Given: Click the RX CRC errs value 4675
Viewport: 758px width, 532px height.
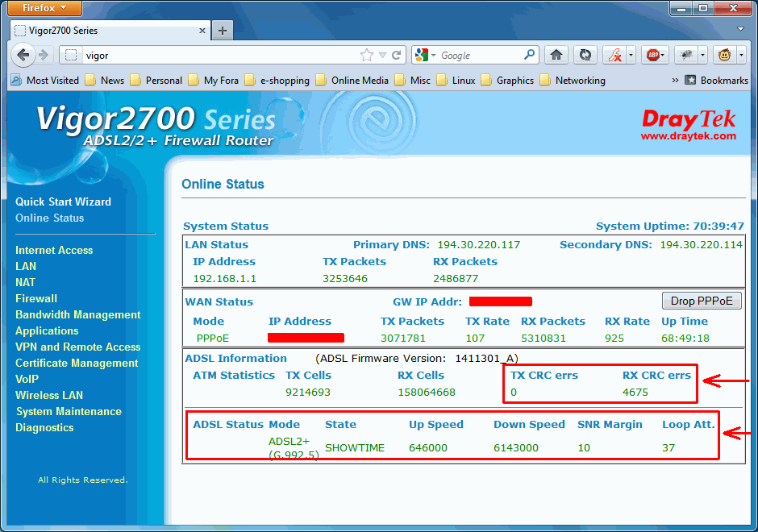Looking at the screenshot, I should (635, 393).
